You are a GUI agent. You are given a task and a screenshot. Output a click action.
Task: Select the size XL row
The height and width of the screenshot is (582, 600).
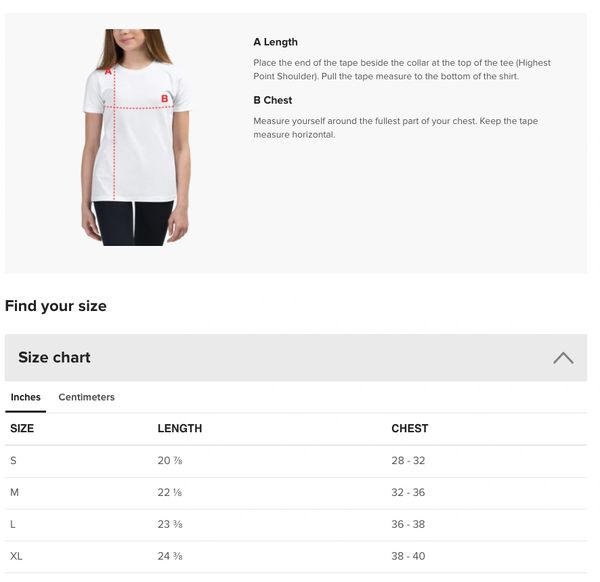[296, 556]
